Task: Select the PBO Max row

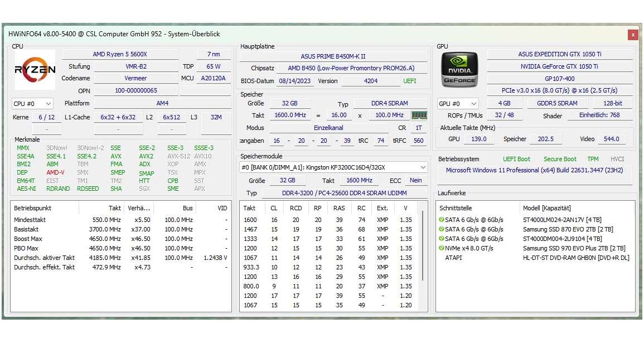Action: click(x=121, y=248)
